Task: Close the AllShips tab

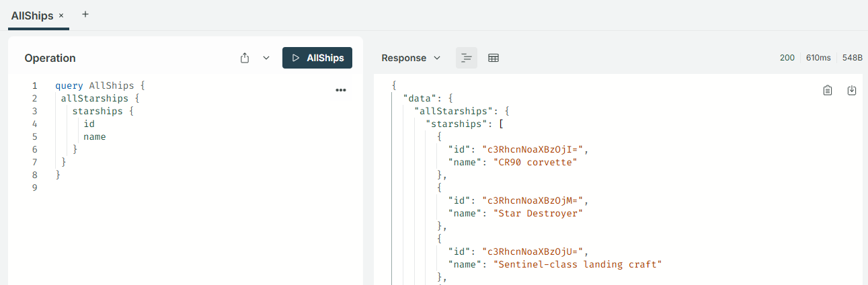Action: pos(61,15)
